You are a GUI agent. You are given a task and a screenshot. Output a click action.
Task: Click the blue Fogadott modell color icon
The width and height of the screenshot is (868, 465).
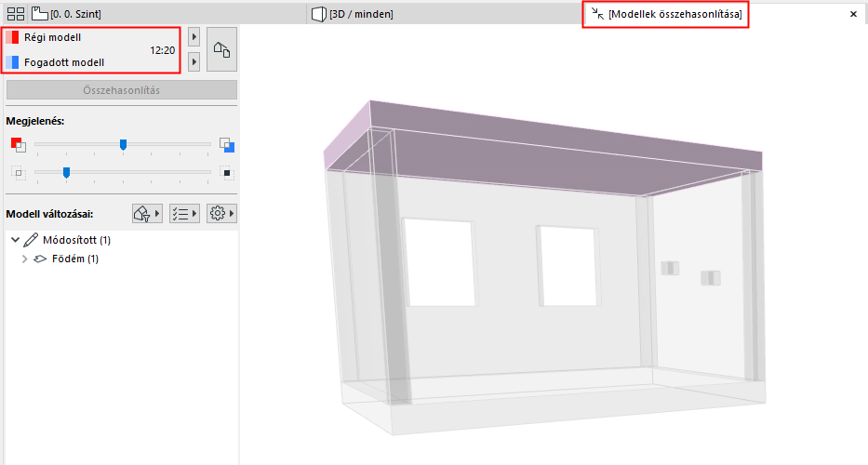[x=12, y=62]
